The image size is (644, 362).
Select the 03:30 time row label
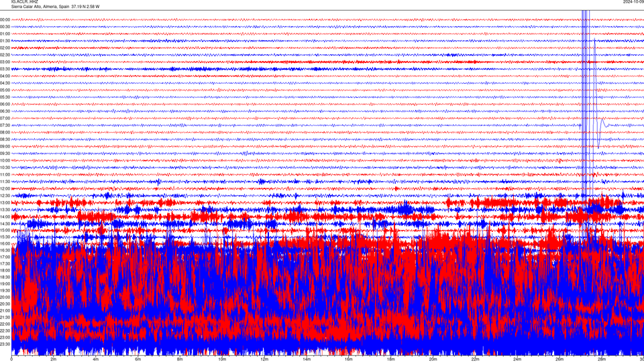point(5,69)
